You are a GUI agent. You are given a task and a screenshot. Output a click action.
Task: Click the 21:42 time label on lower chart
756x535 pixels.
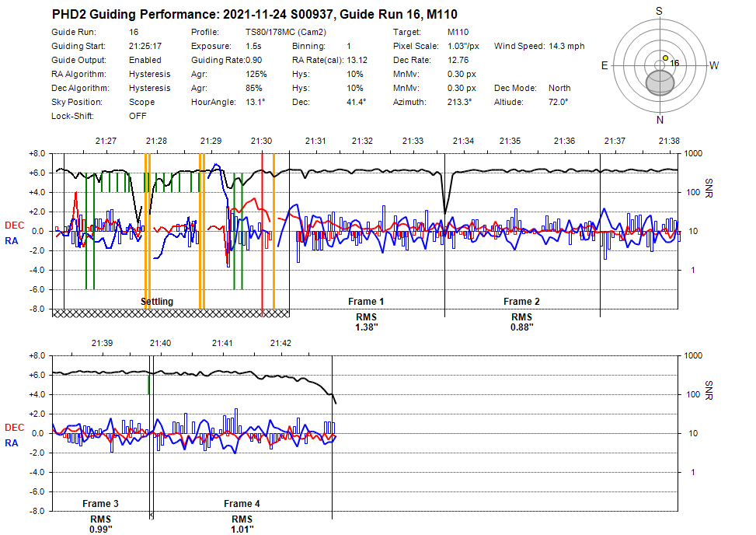click(280, 344)
